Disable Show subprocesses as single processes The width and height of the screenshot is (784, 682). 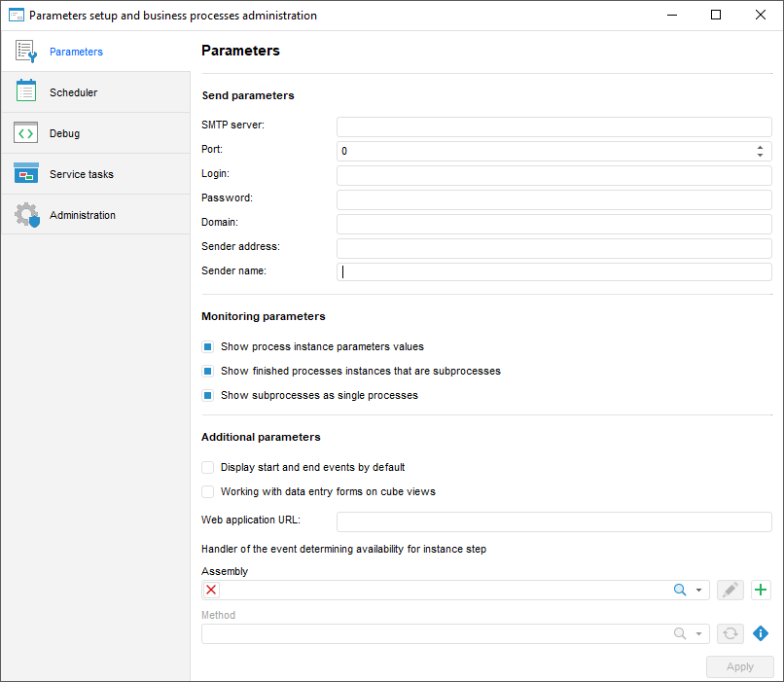pos(208,396)
